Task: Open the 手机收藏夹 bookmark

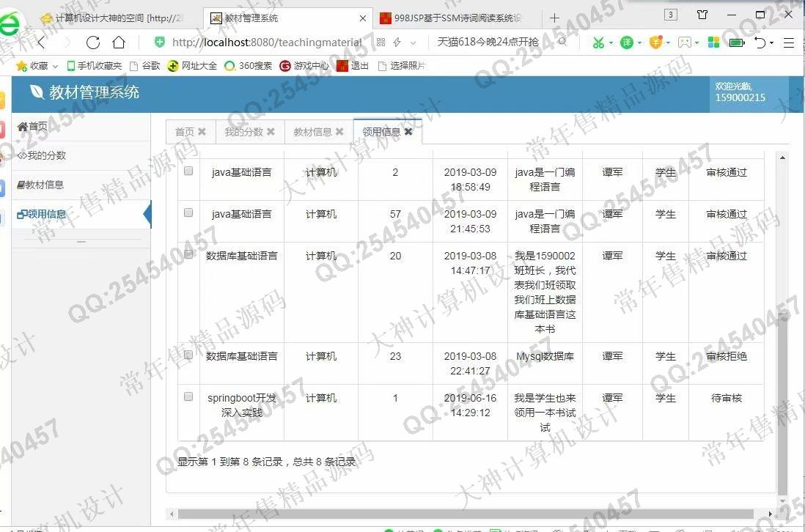Action: coord(95,66)
